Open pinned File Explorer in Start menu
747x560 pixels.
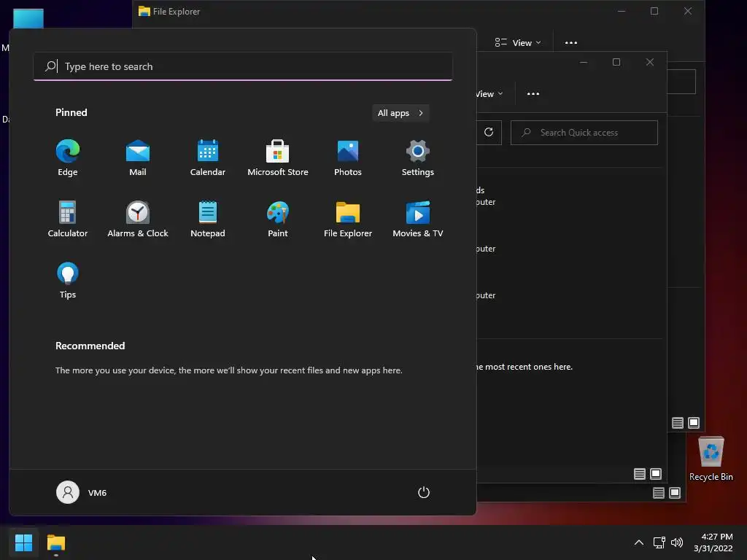(348, 219)
